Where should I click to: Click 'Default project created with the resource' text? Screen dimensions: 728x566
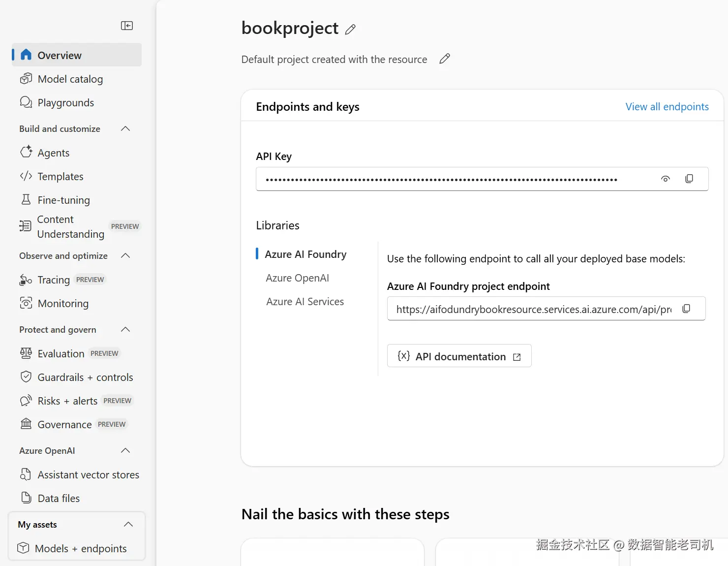coord(334,59)
